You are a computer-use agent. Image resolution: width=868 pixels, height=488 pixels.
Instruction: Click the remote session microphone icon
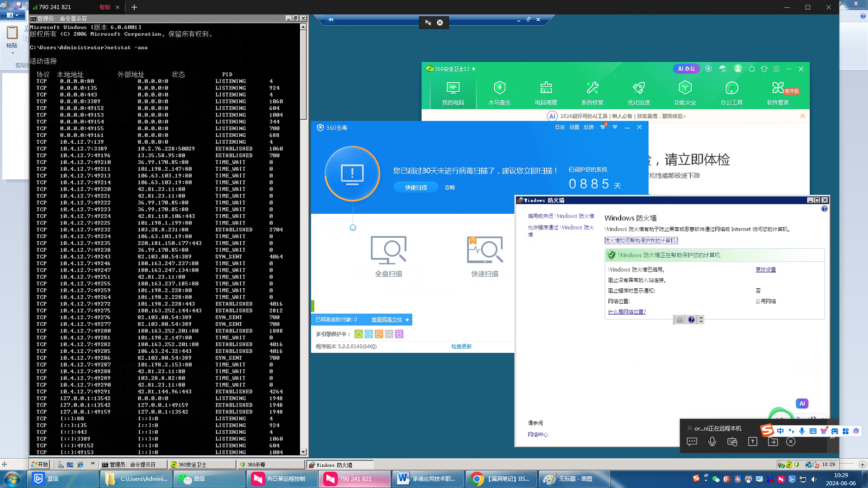point(712,442)
